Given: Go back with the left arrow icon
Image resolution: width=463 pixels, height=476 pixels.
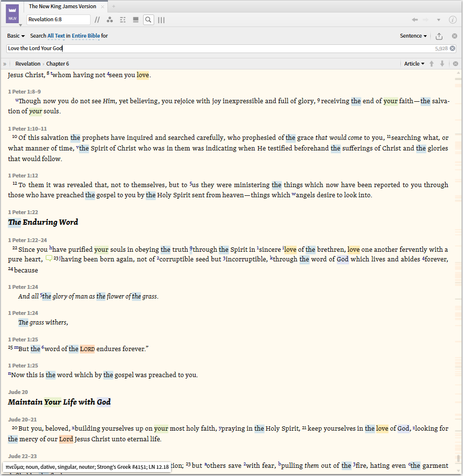Looking at the screenshot, I should tap(415, 20).
